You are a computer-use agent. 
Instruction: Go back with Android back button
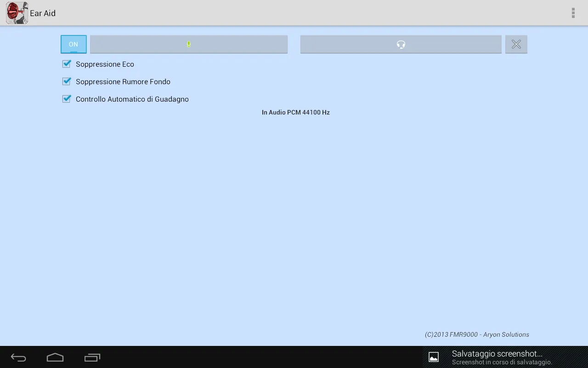pos(18,357)
